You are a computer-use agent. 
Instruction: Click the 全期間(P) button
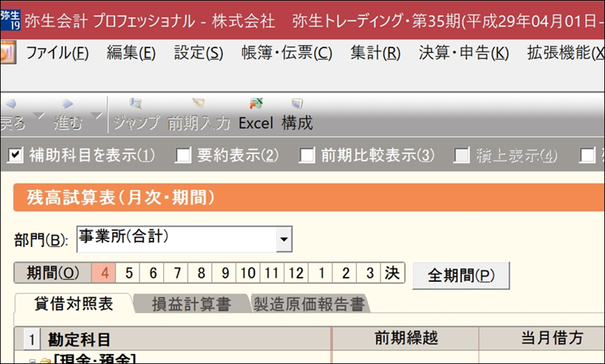(x=460, y=275)
